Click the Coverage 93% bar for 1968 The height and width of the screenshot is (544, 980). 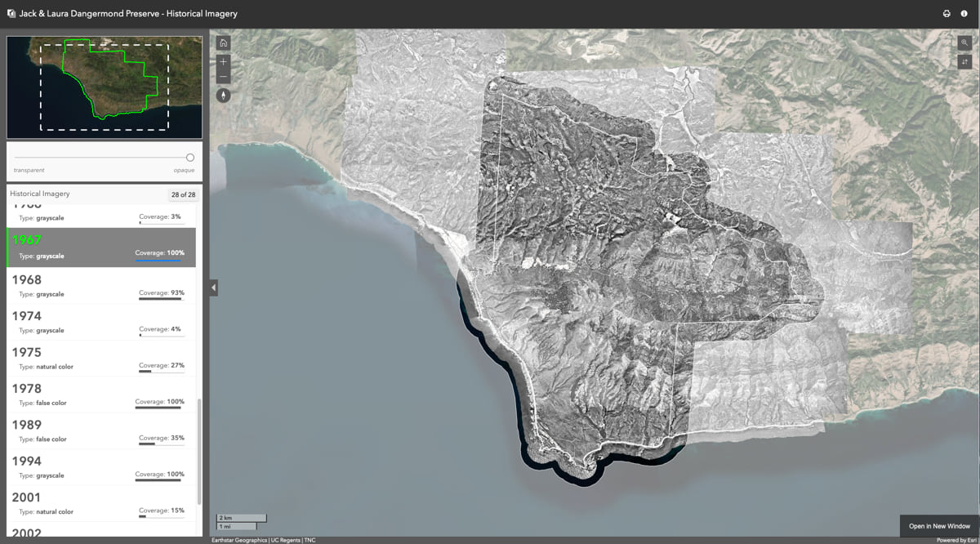coord(161,299)
